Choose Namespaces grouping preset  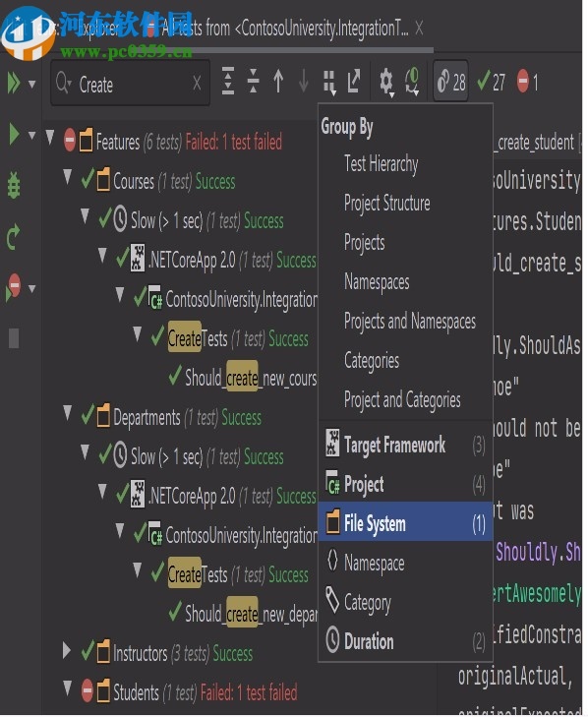pyautogui.click(x=377, y=282)
